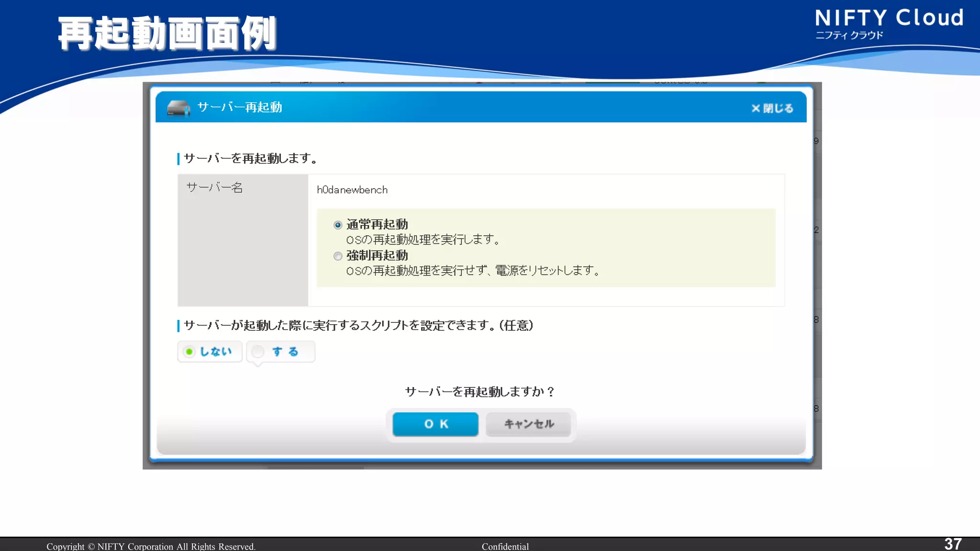Click the Confidential footer text

[x=505, y=546]
